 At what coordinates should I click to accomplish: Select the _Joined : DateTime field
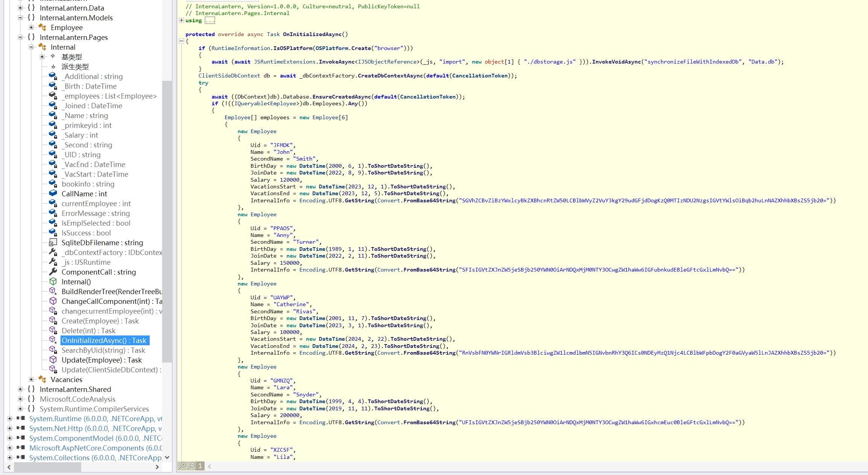[x=92, y=106]
